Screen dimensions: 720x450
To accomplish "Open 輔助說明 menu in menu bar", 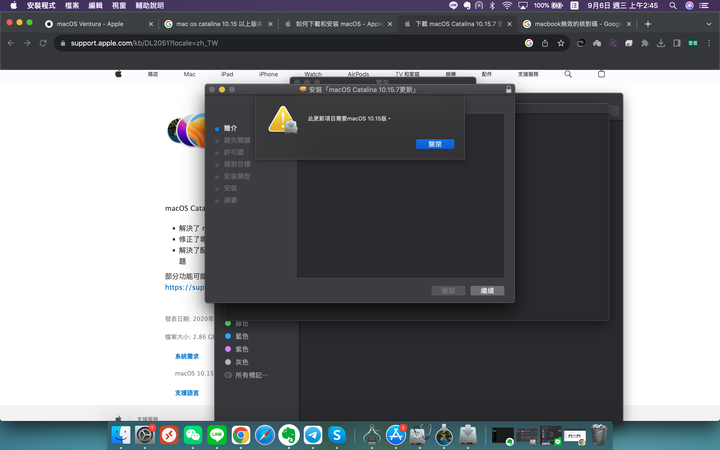I will click(x=150, y=6).
